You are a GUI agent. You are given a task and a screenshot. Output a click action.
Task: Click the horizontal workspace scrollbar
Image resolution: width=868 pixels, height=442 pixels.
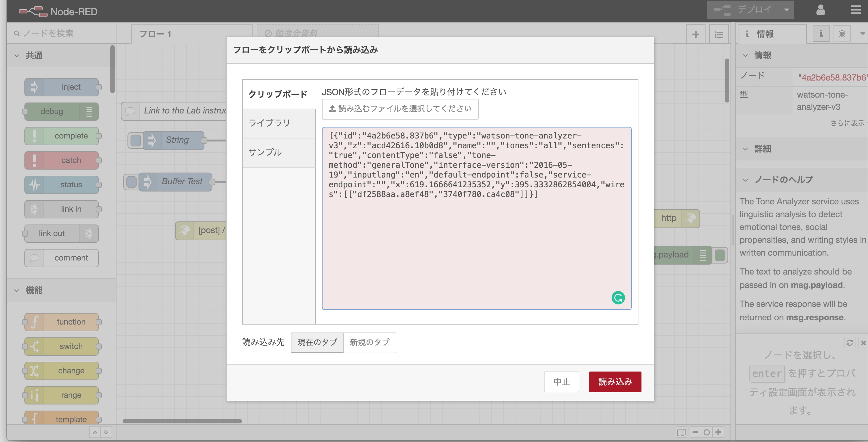click(182, 421)
